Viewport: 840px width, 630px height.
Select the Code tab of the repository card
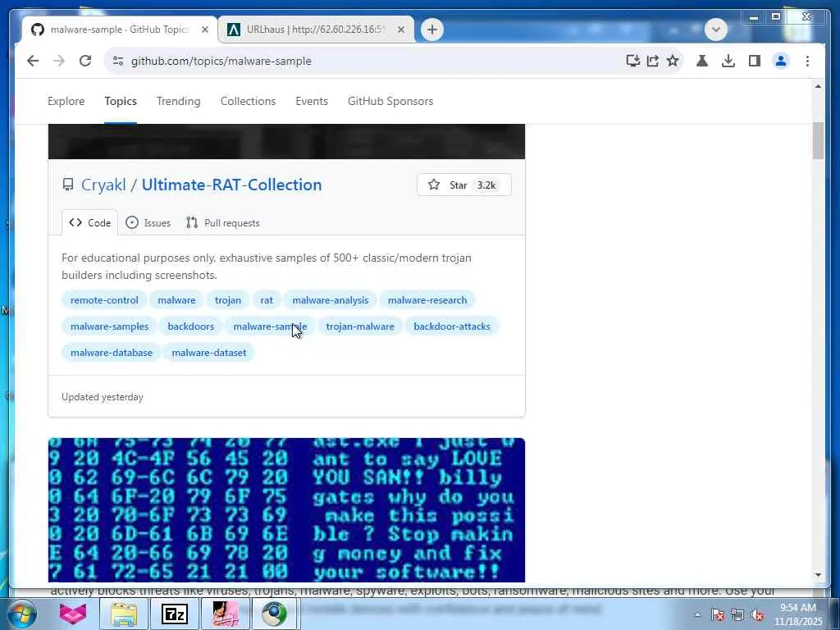click(x=90, y=223)
